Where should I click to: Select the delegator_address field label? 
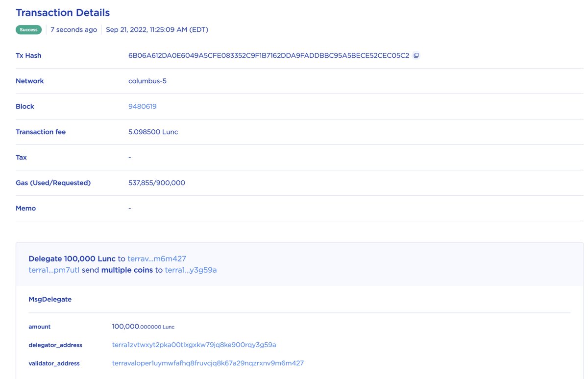point(55,345)
